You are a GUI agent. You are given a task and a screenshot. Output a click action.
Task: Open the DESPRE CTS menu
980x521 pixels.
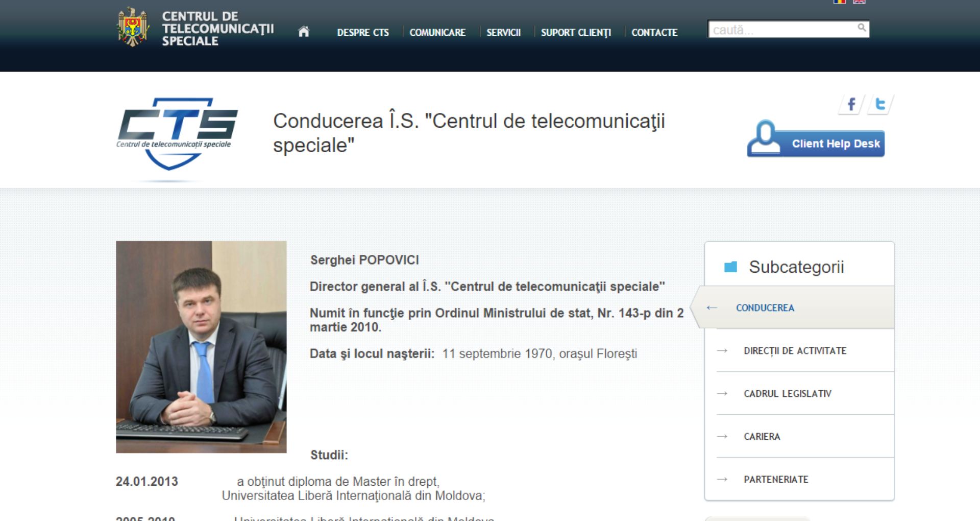(363, 32)
